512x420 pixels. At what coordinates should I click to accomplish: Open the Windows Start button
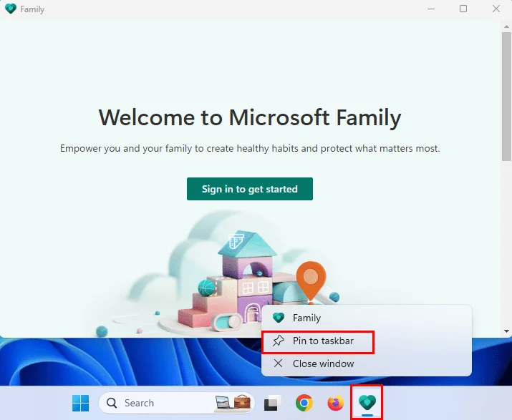coord(80,403)
